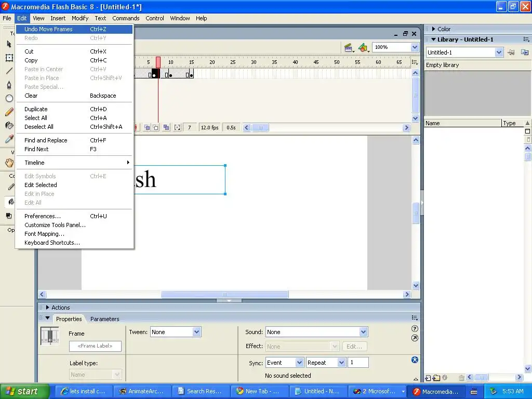Click the Modify Onion Markers button
The height and width of the screenshot is (399, 532).
tap(177, 128)
